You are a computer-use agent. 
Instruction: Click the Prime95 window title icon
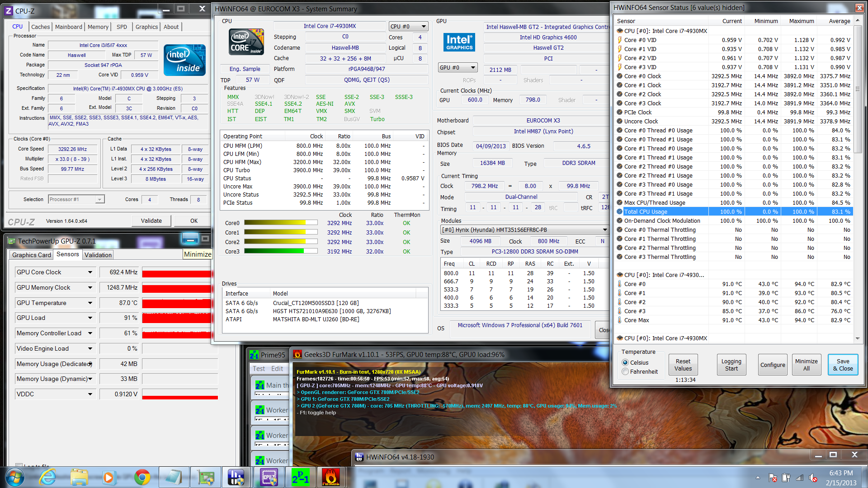(254, 355)
